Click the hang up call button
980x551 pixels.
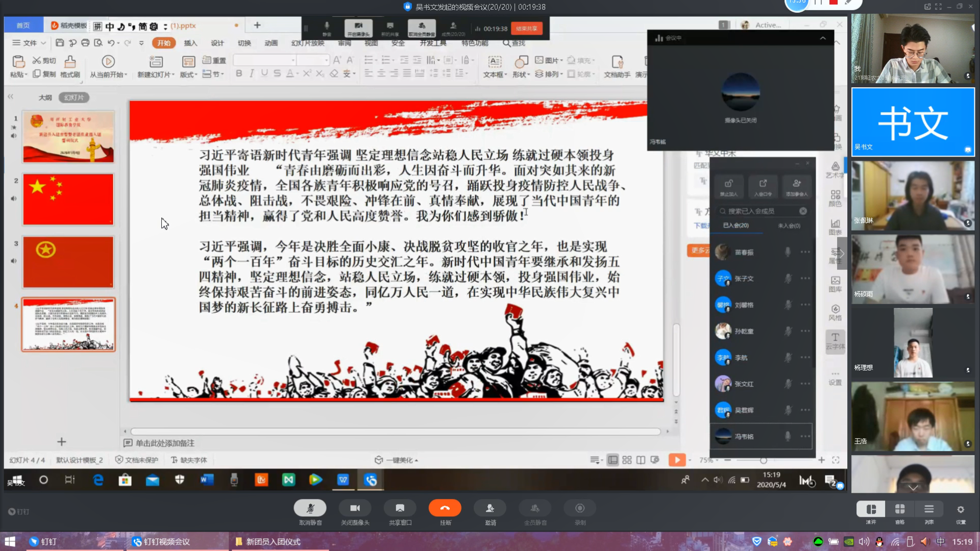pos(445,508)
